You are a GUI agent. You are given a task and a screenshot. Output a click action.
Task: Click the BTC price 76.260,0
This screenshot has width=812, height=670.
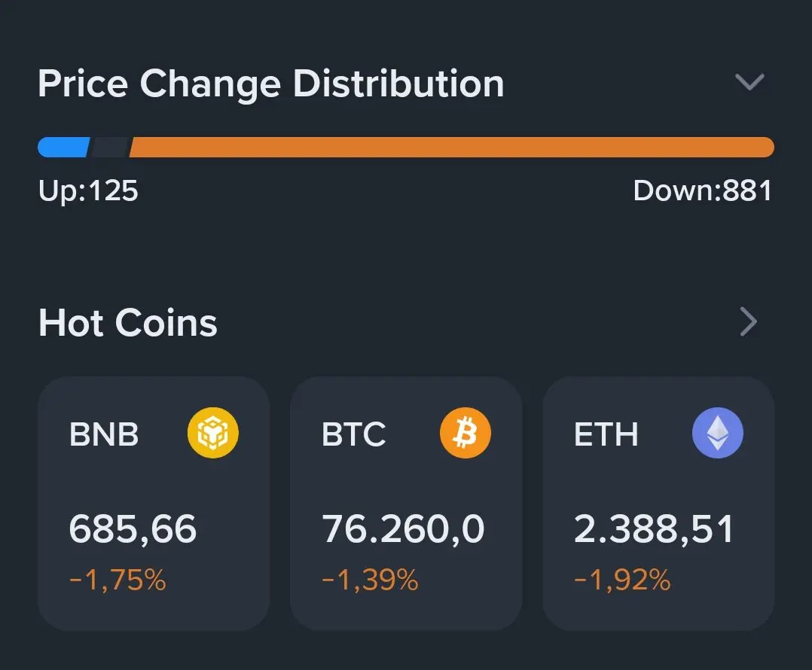(x=403, y=528)
